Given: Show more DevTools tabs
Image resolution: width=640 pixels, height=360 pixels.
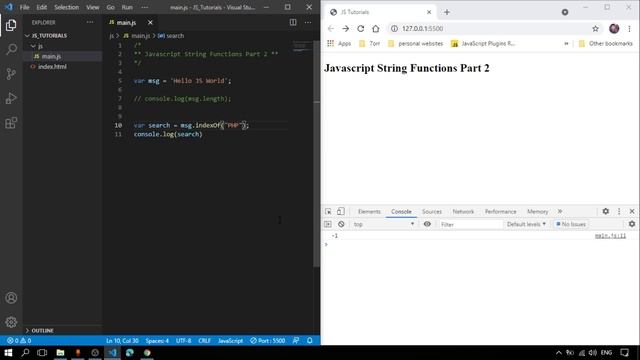Looking at the screenshot, I should coord(560,211).
